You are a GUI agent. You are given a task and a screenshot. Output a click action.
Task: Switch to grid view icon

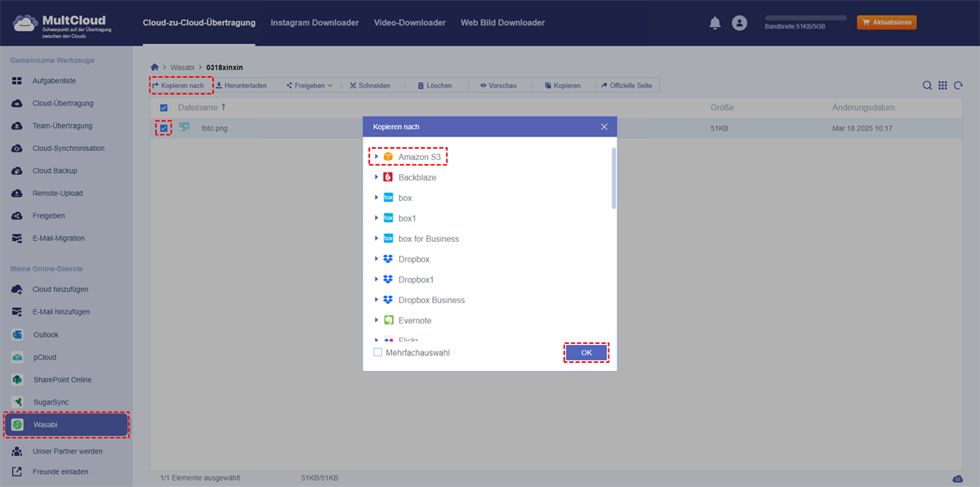coord(942,85)
